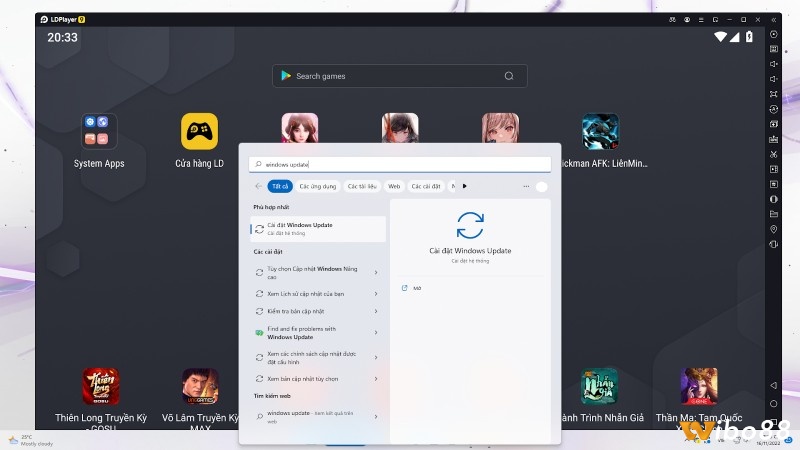
Task: Select the Các ứng dụng filter tab
Action: point(318,186)
